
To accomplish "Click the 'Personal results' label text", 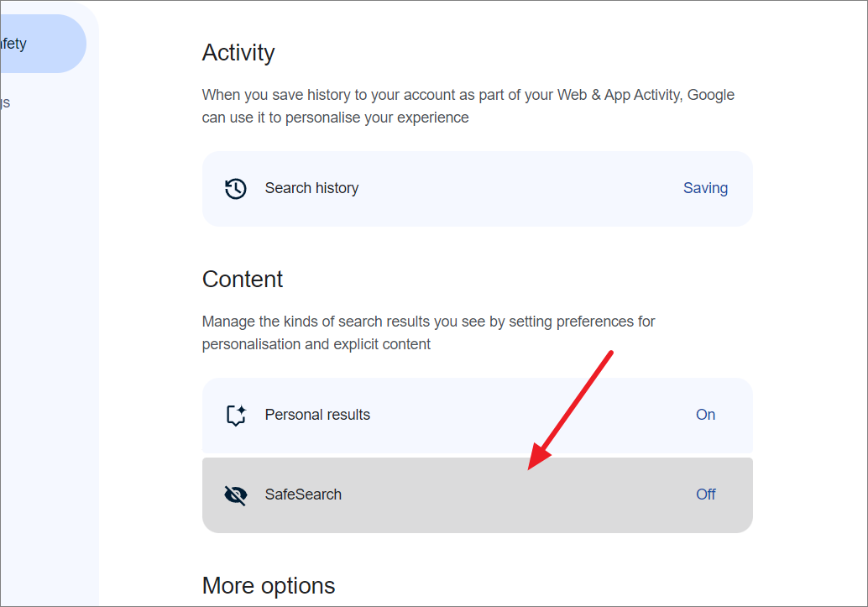I will coord(317,415).
